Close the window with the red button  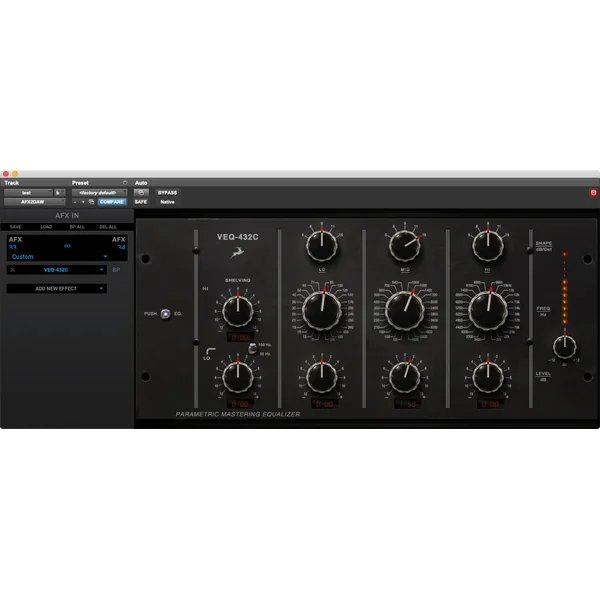click(6, 174)
